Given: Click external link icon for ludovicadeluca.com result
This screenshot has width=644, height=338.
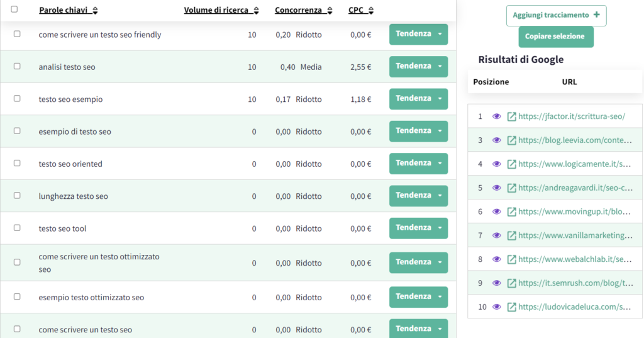Looking at the screenshot, I should (x=512, y=307).
